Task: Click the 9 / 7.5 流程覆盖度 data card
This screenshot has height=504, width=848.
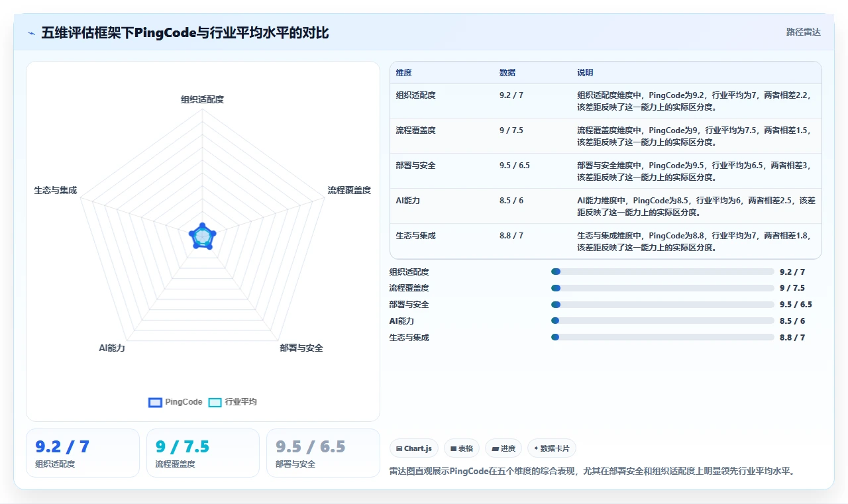Action: coord(203,453)
